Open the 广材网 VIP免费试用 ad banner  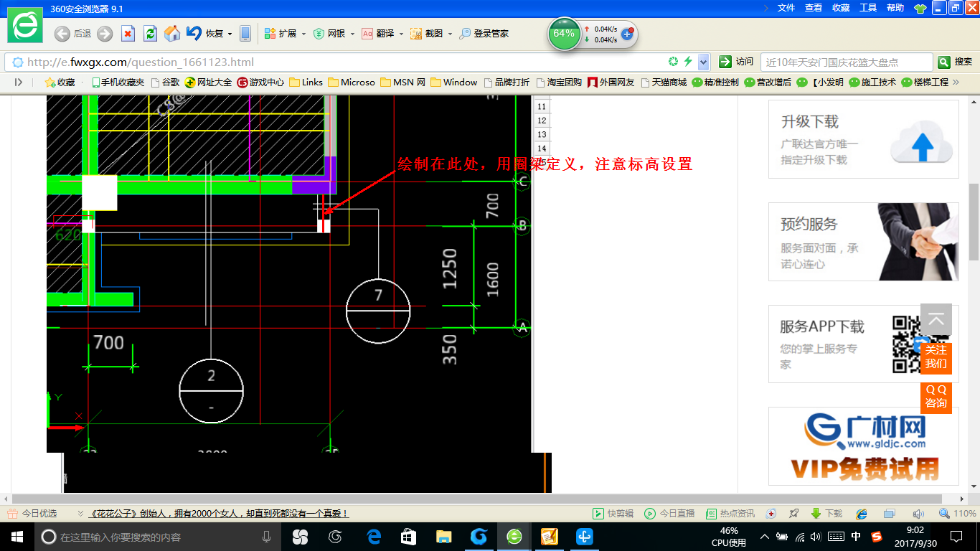click(864, 446)
